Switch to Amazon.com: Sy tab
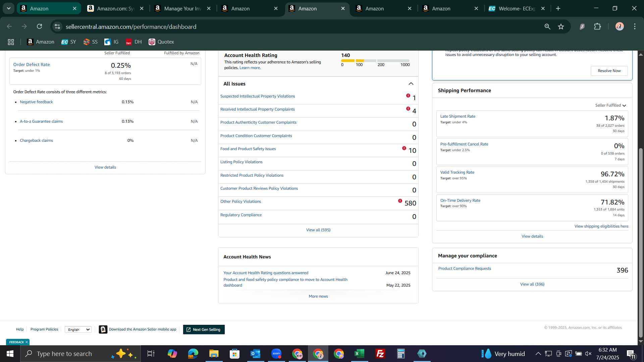644x362 pixels. pyautogui.click(x=115, y=8)
